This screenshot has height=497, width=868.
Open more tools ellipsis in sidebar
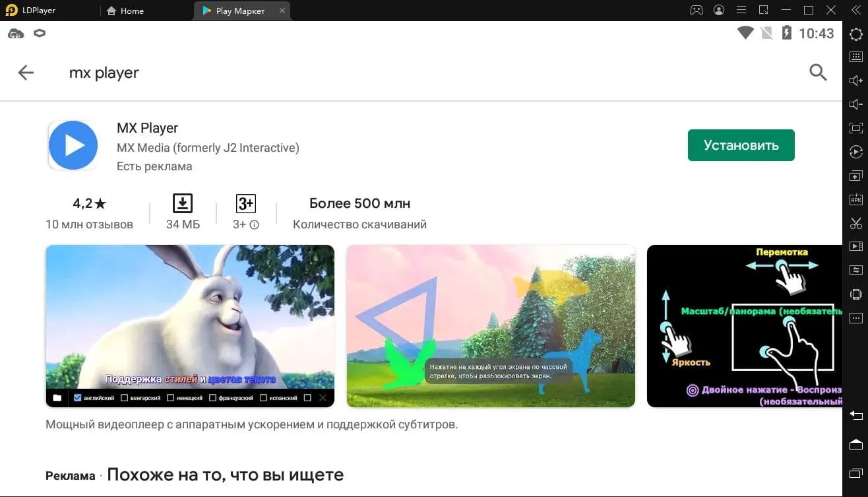pyautogui.click(x=855, y=317)
